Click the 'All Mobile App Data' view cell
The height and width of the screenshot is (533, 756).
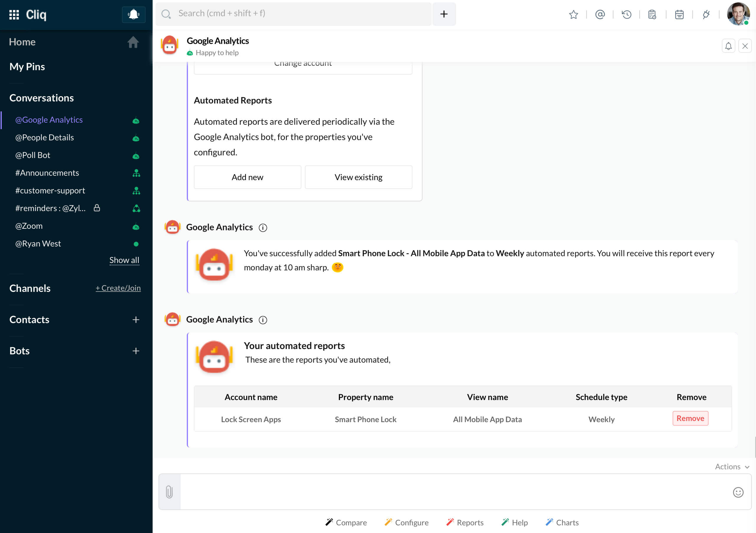[487, 419]
